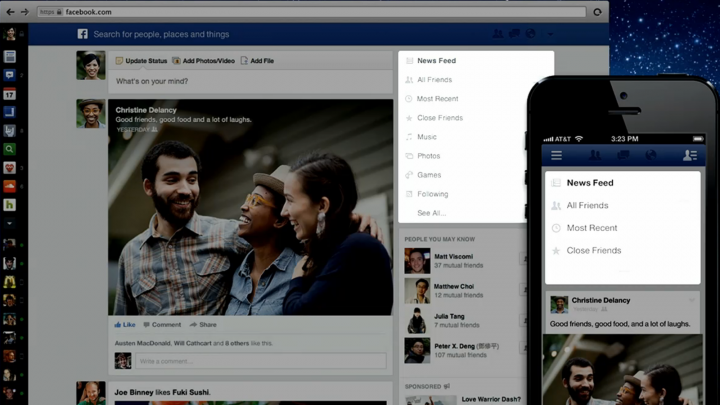Screen dimensions: 720x405
Task: Open notifications globe icon in top bar
Action: pos(530,34)
